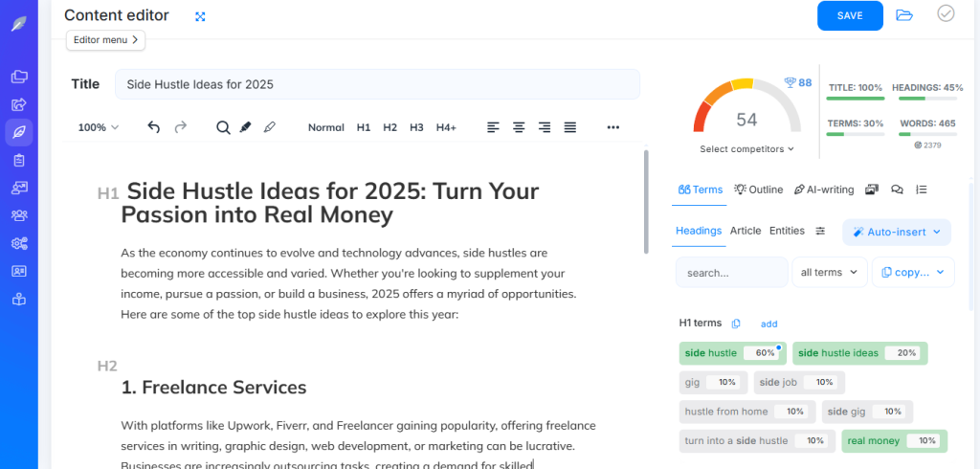Click the undo arrow in the toolbar
Image resolution: width=980 pixels, height=469 pixels.
[154, 127]
